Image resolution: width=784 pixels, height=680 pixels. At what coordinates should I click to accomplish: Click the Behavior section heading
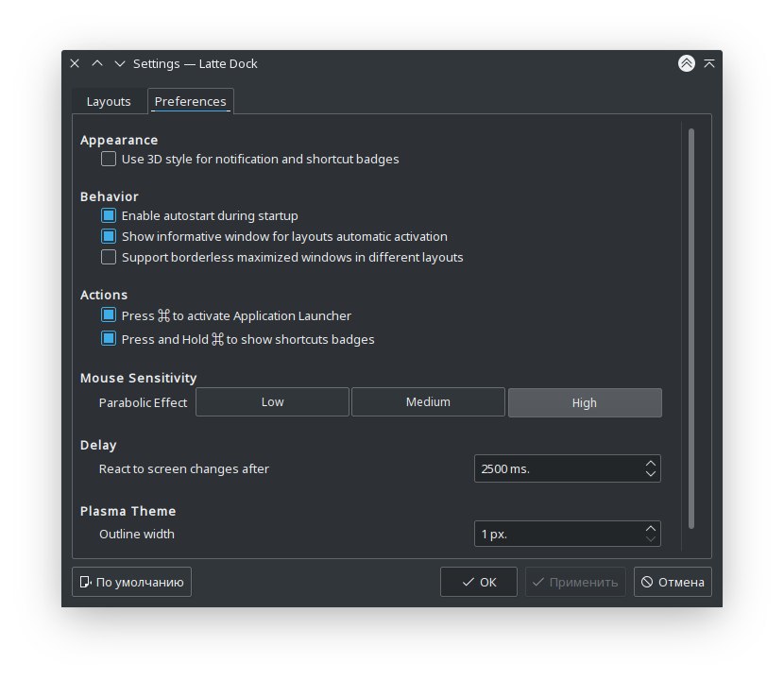[109, 196]
